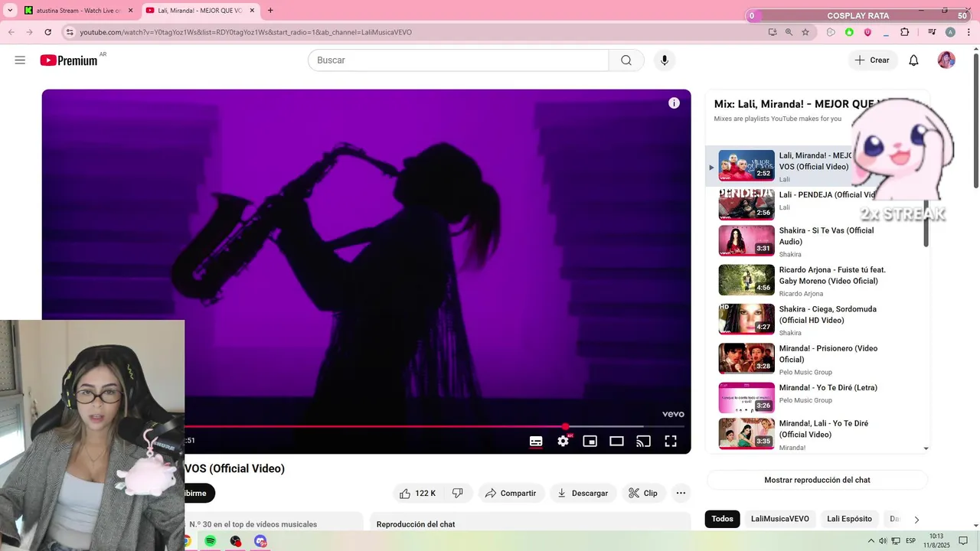Install app icon in address bar

click(x=772, y=32)
